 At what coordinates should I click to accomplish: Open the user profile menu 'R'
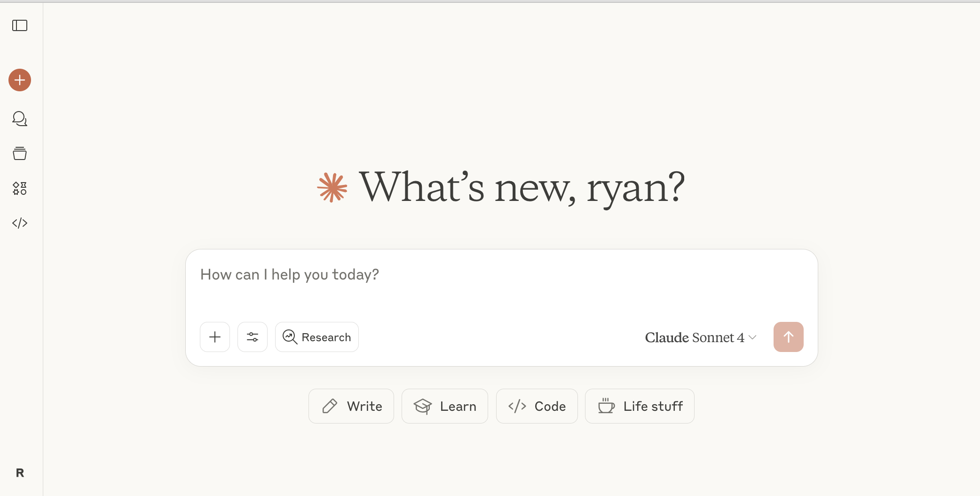click(20, 473)
